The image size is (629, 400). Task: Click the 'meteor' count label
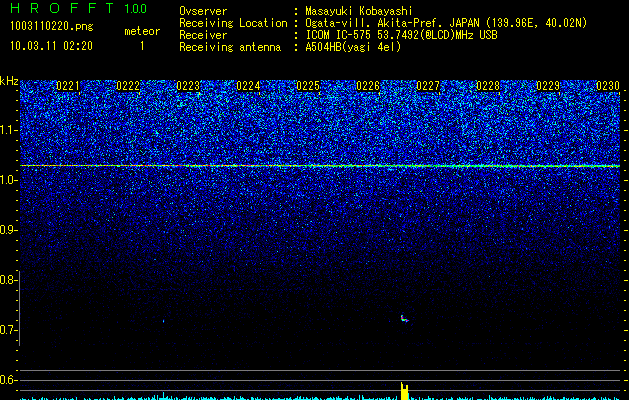click(142, 31)
